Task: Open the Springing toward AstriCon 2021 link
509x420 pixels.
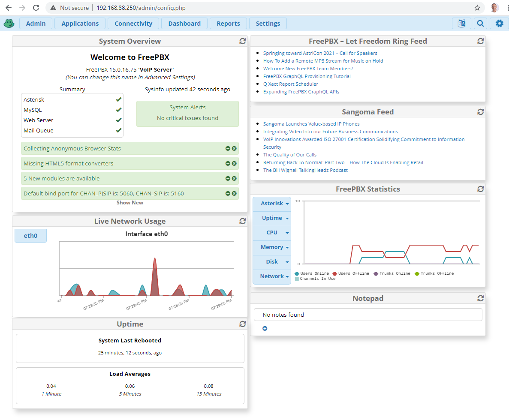Action: tap(320, 53)
